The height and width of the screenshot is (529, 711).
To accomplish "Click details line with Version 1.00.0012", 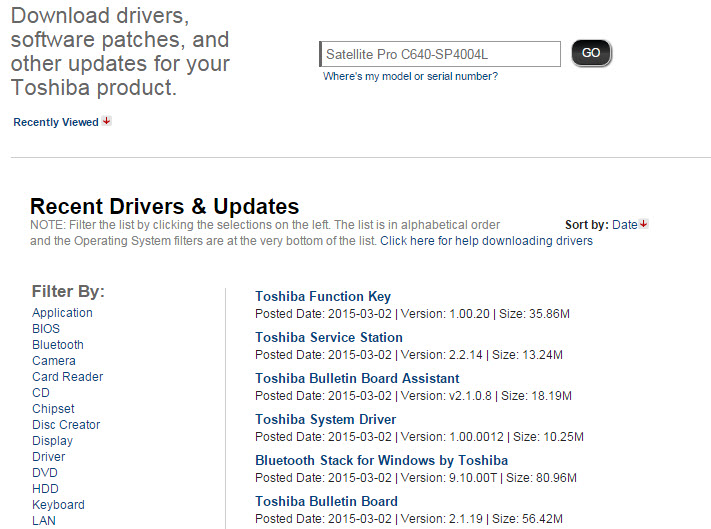I will coord(419,437).
